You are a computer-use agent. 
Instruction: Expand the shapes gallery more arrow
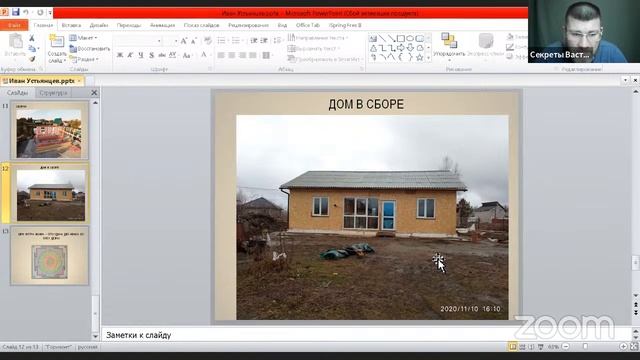428,58
